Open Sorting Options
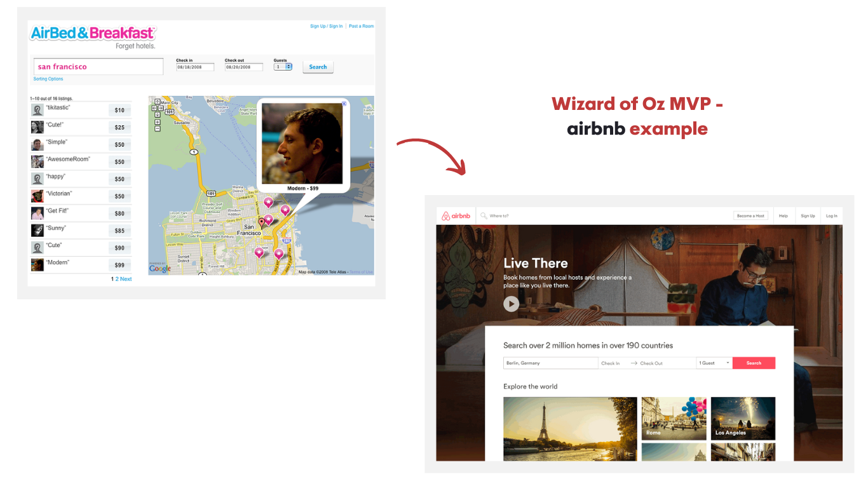Viewport: 868px width, 488px height. point(48,79)
